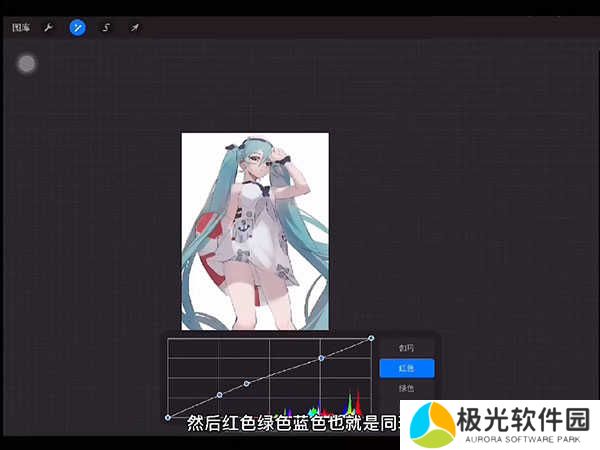Tap the blue Adjustments magic wand icon
The width and height of the screenshot is (600, 450).
click(77, 28)
